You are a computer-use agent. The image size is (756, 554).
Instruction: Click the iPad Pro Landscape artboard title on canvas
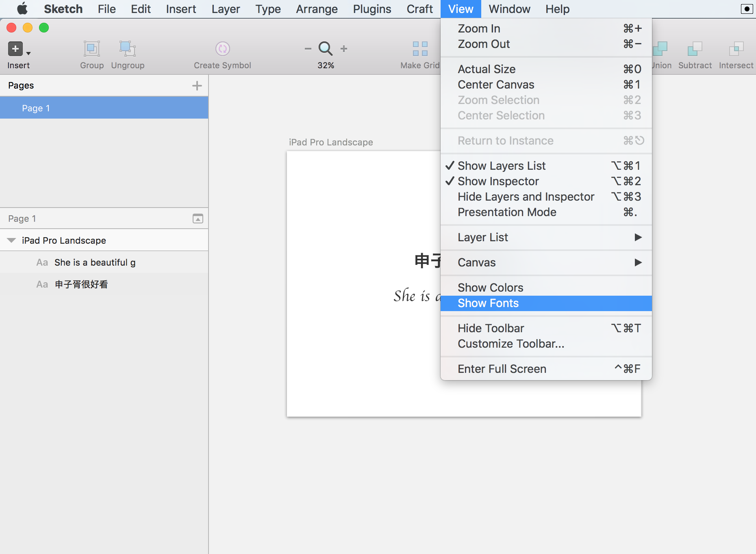[331, 142]
